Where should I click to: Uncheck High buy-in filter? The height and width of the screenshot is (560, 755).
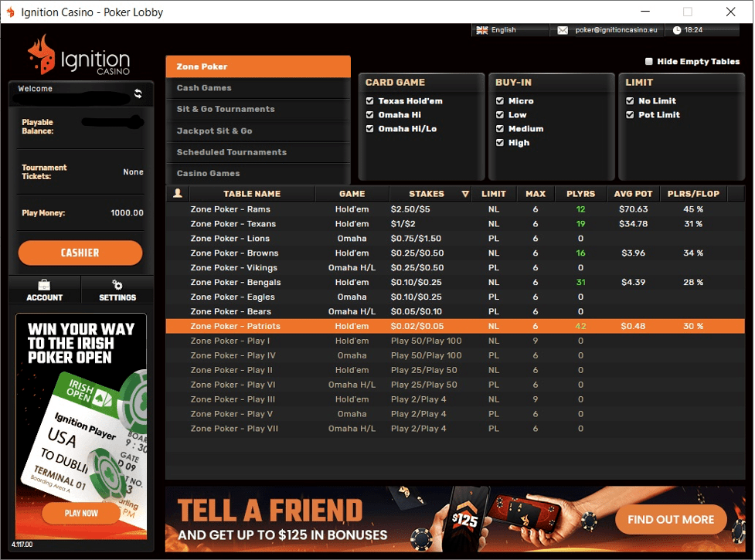point(500,143)
